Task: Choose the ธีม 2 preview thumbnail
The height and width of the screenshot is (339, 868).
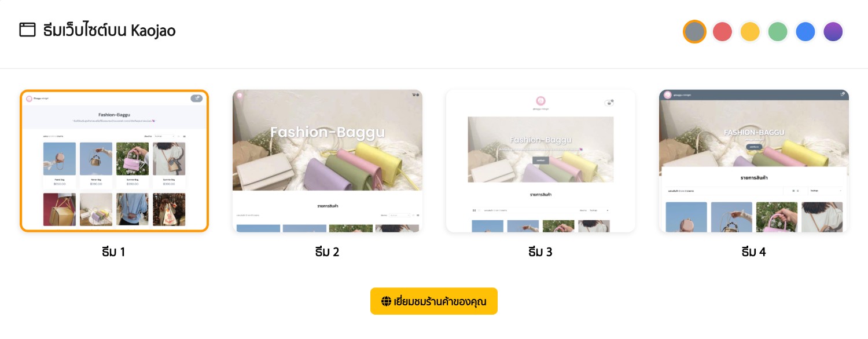Action: tap(328, 161)
